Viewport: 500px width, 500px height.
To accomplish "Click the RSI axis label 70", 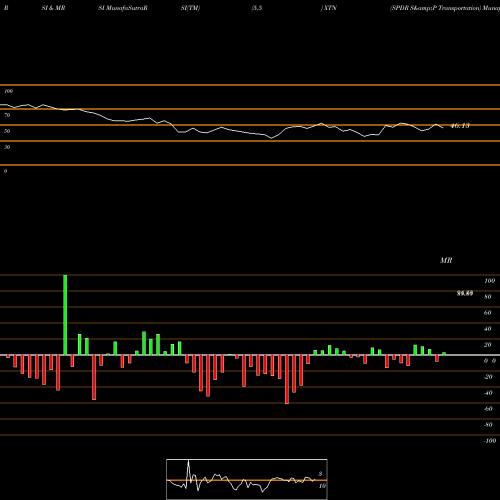I will pyautogui.click(x=7, y=115).
